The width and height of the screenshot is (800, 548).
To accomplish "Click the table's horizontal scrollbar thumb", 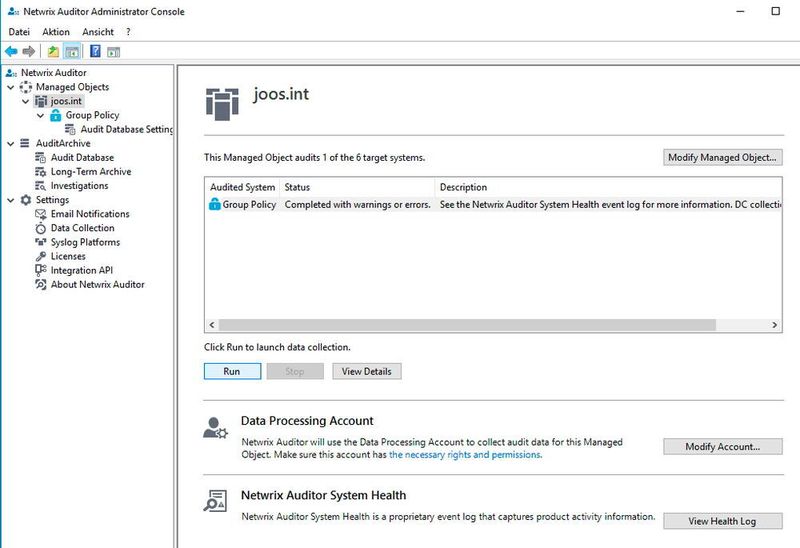I will [x=467, y=325].
